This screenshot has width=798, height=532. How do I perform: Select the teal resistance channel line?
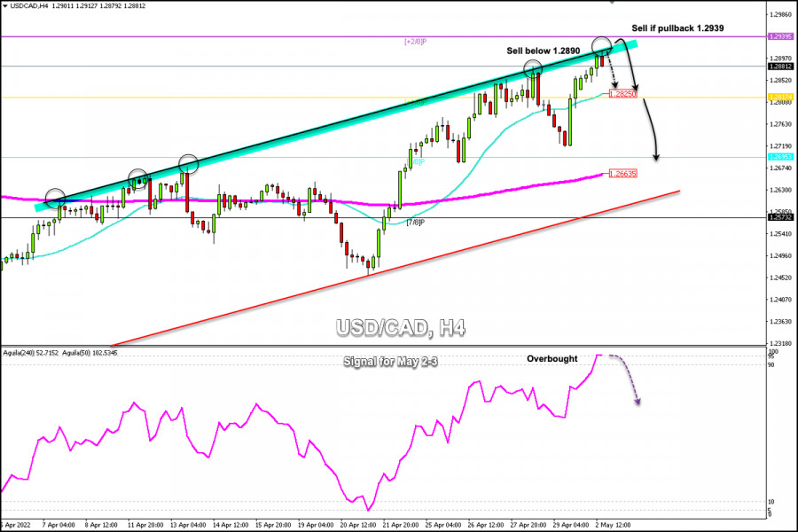pos(336,125)
